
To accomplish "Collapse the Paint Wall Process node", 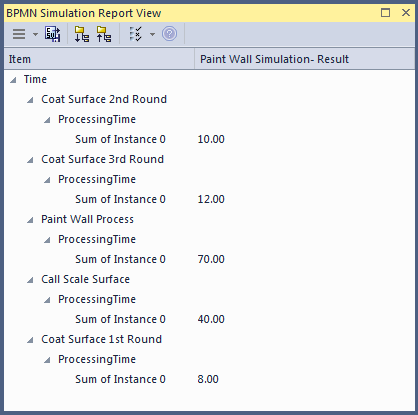I will pos(30,220).
